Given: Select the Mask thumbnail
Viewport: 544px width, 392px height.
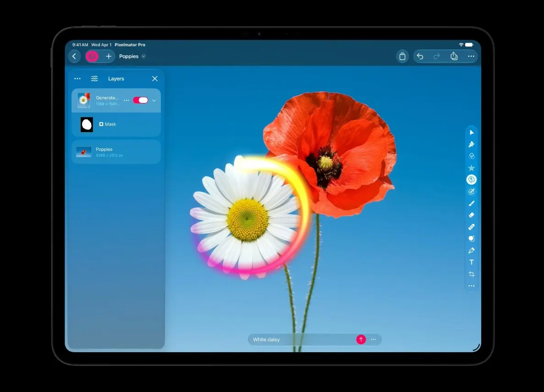Looking at the screenshot, I should tap(87, 125).
